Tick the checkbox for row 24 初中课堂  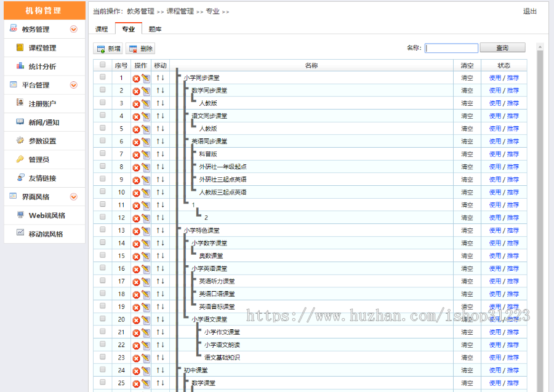tap(103, 369)
